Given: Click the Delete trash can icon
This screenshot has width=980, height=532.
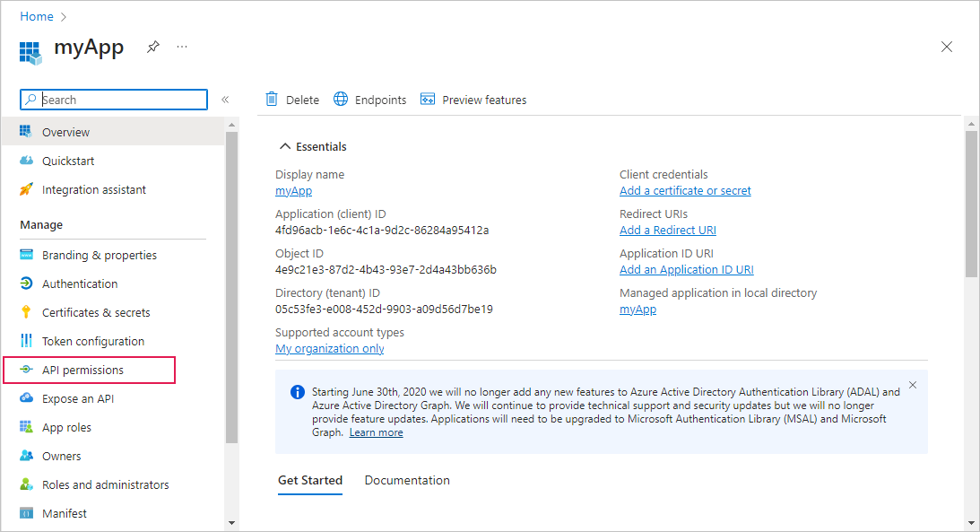Looking at the screenshot, I should click(x=272, y=99).
